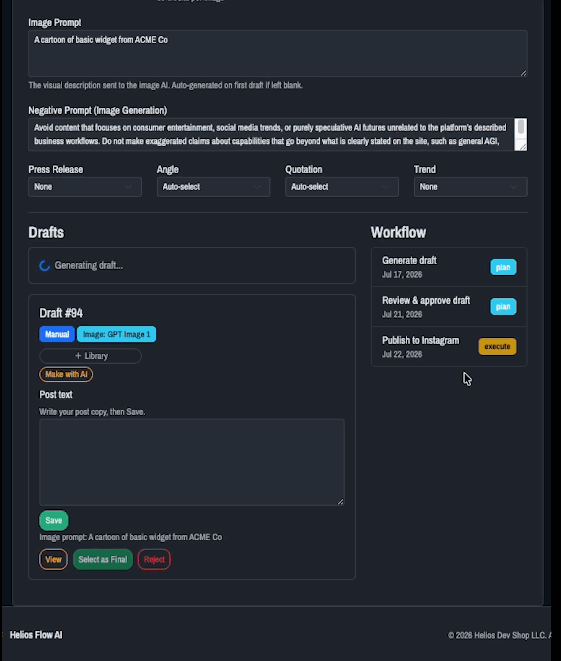Click the Jul 21, 2026 review date
561x661 pixels.
[x=402, y=314]
